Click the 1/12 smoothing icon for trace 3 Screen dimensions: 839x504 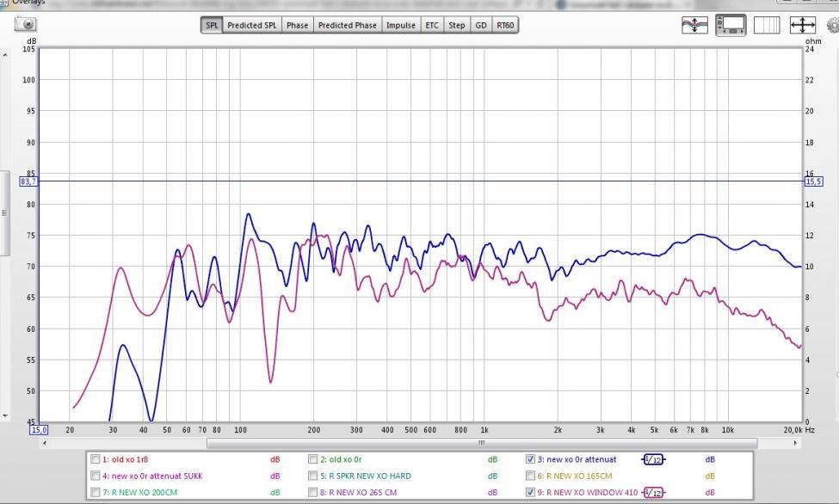point(653,459)
